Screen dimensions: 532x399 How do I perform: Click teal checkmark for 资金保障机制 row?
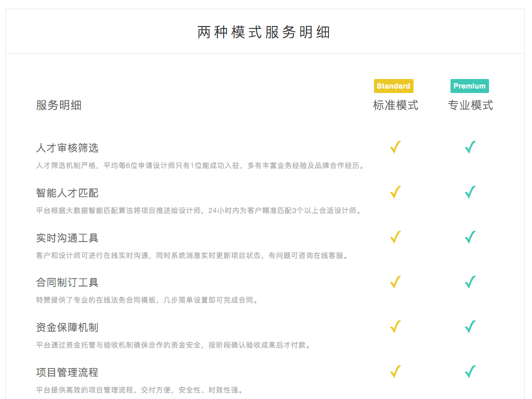pyautogui.click(x=470, y=327)
